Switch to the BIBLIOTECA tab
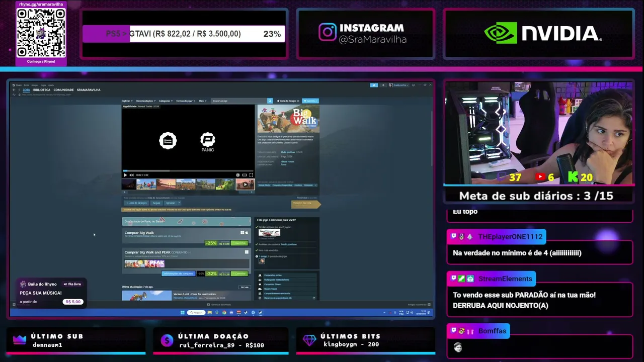The image size is (644, 362). (42, 90)
